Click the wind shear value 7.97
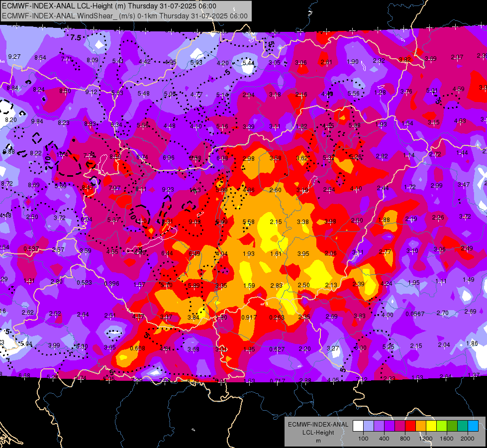Viewport: 487px width, 448px height. pyautogui.click(x=114, y=188)
